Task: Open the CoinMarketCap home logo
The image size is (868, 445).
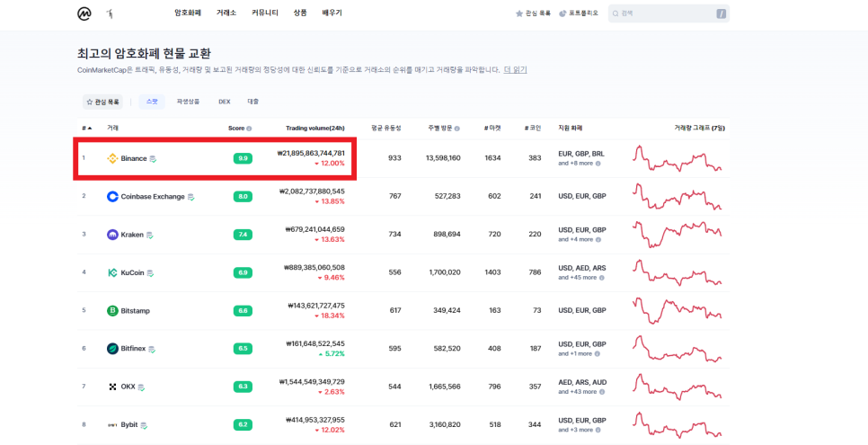Action: coord(84,13)
